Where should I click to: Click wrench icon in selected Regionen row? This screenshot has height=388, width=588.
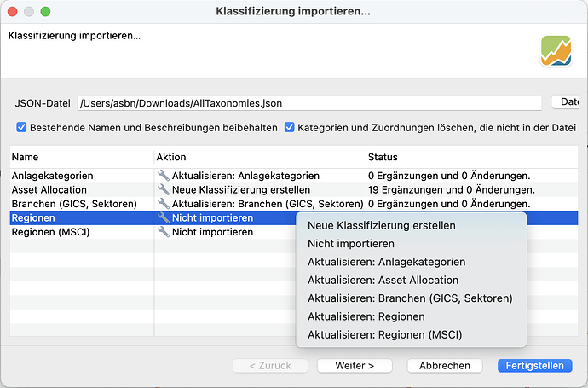tap(164, 218)
